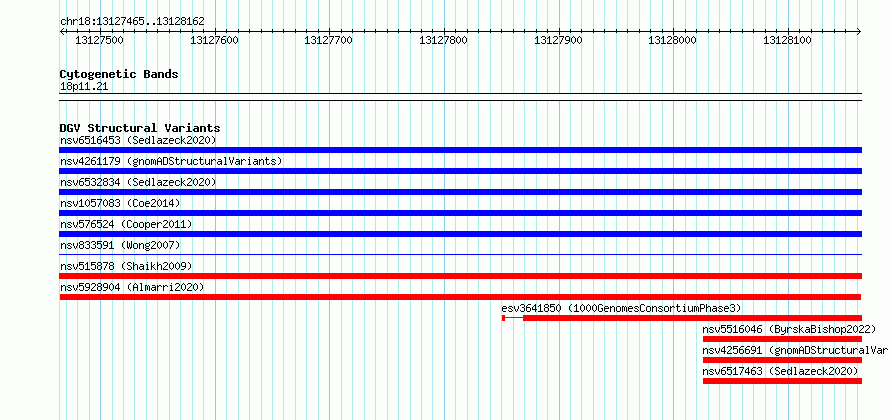Select the red bar under nsv6517463
Screen dimensions: 890x420
click(x=782, y=381)
